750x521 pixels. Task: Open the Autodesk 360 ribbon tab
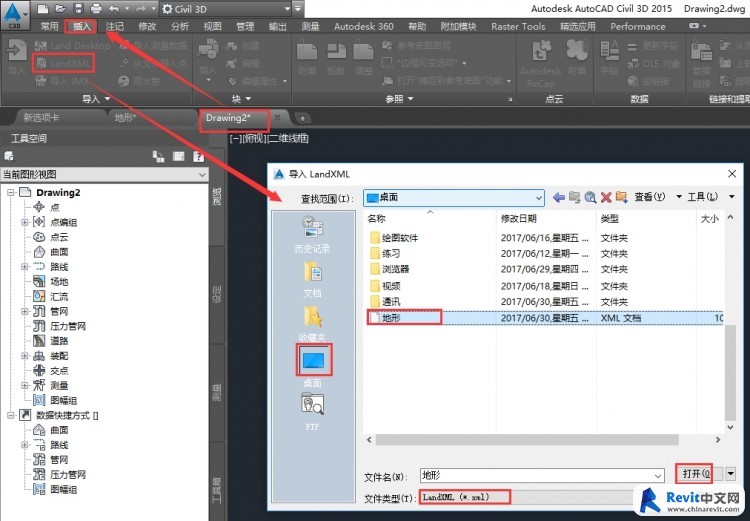pos(364,26)
